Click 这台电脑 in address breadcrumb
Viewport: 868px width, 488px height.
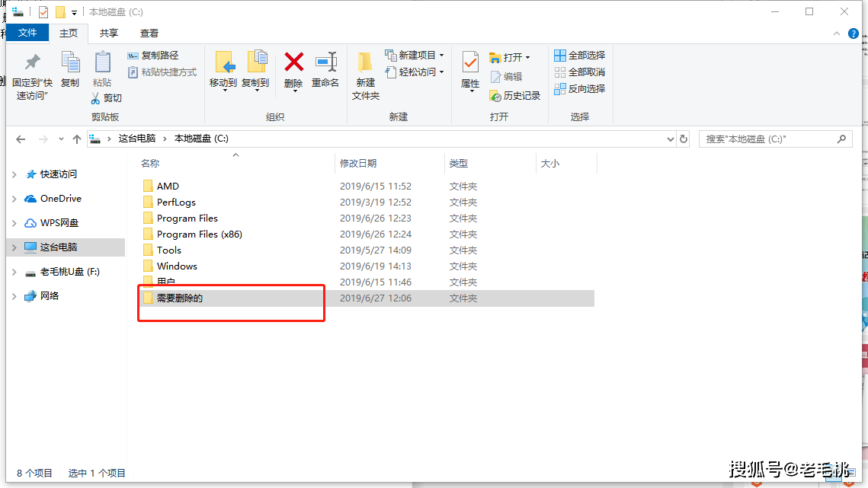(x=137, y=139)
